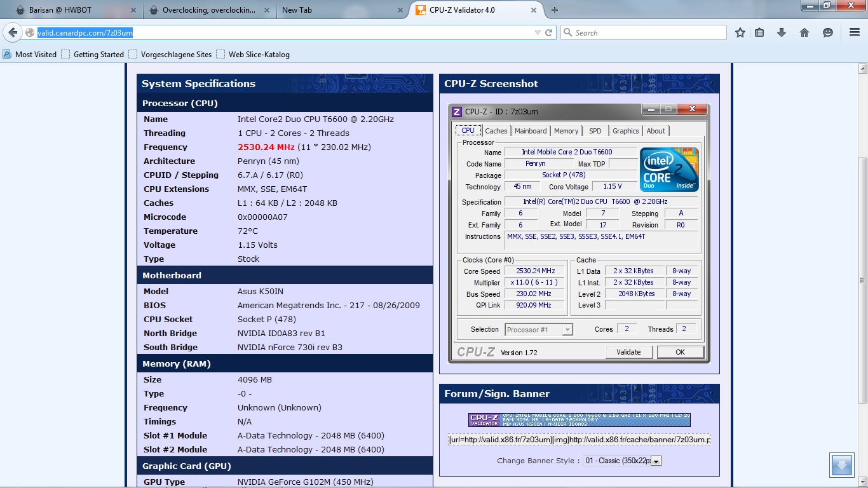Screen dimensions: 868x488
Task: Click the Search box in toolbar
Action: tap(643, 32)
